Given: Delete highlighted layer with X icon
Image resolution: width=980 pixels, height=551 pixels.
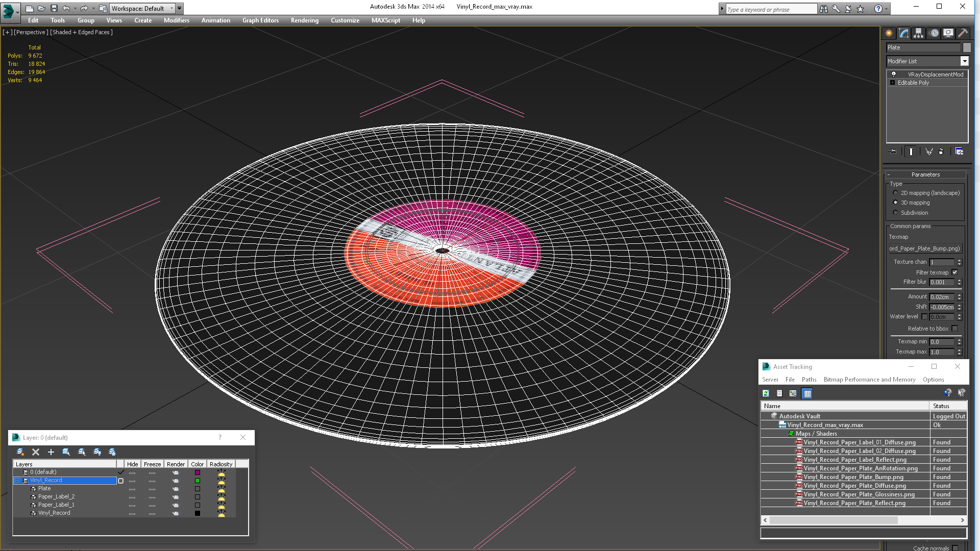Looking at the screenshot, I should [36, 452].
